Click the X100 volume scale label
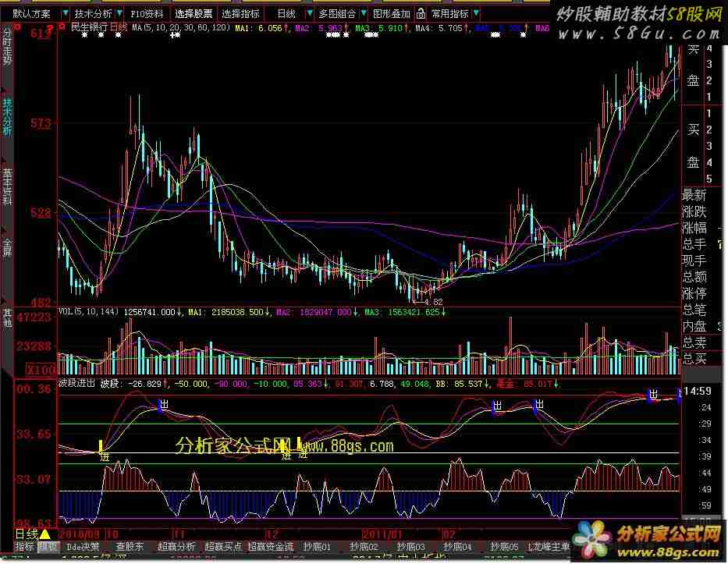Viewport: 728px width, 564px height. pyautogui.click(x=41, y=370)
